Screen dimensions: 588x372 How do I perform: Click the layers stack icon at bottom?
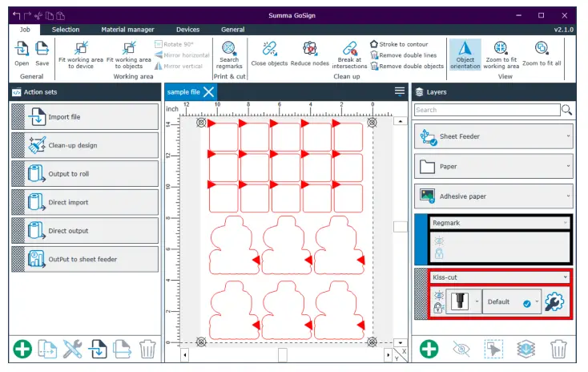pos(526,349)
